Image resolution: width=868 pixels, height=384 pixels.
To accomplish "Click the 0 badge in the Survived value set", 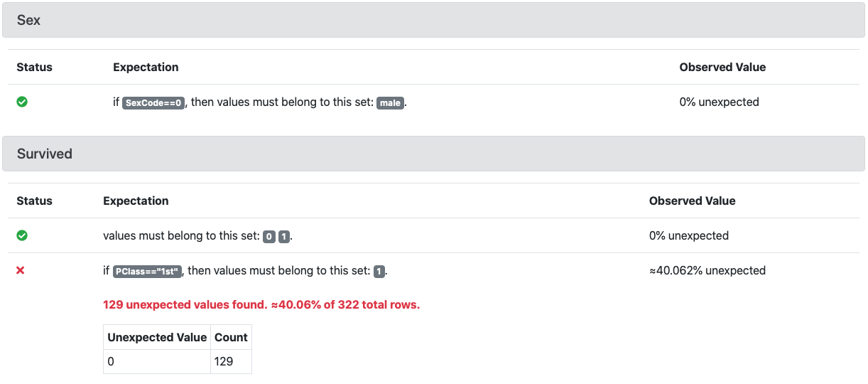I will pyautogui.click(x=269, y=236).
